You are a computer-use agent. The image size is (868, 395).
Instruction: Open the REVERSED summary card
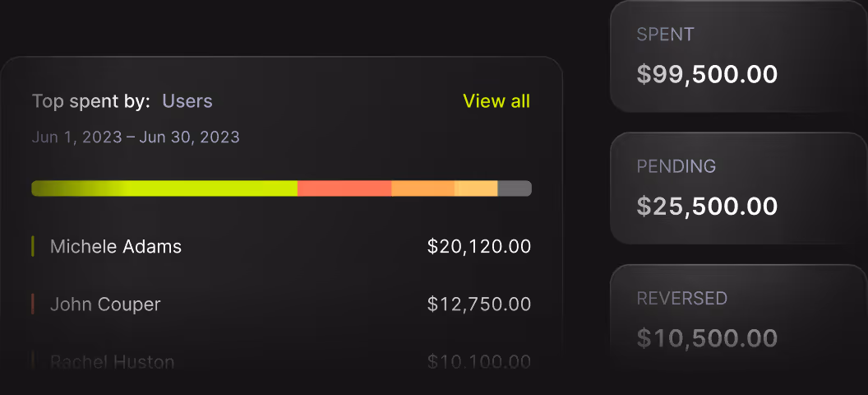[x=739, y=320]
